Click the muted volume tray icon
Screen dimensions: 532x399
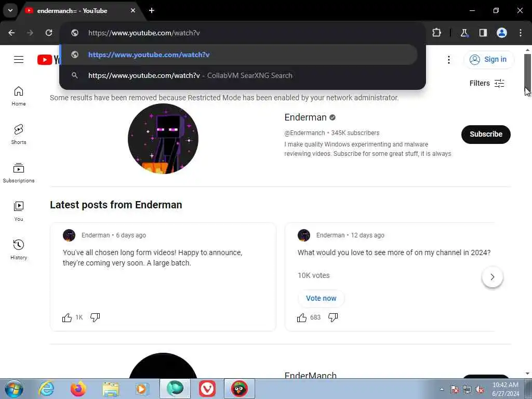coord(480,389)
